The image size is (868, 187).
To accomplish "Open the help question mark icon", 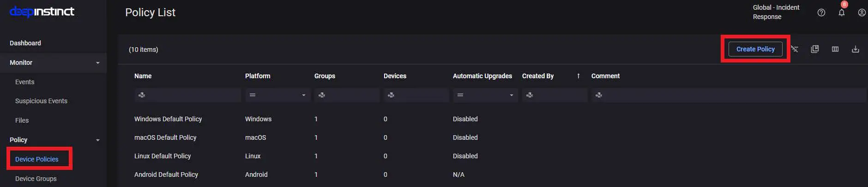I will 821,13.
